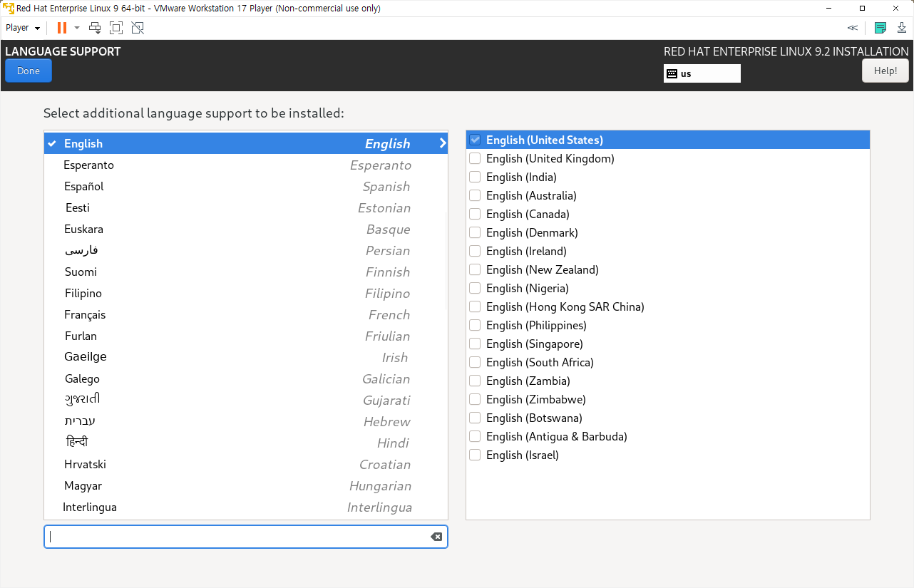Click the download/install tools icon
The image size is (914, 588).
tap(901, 28)
